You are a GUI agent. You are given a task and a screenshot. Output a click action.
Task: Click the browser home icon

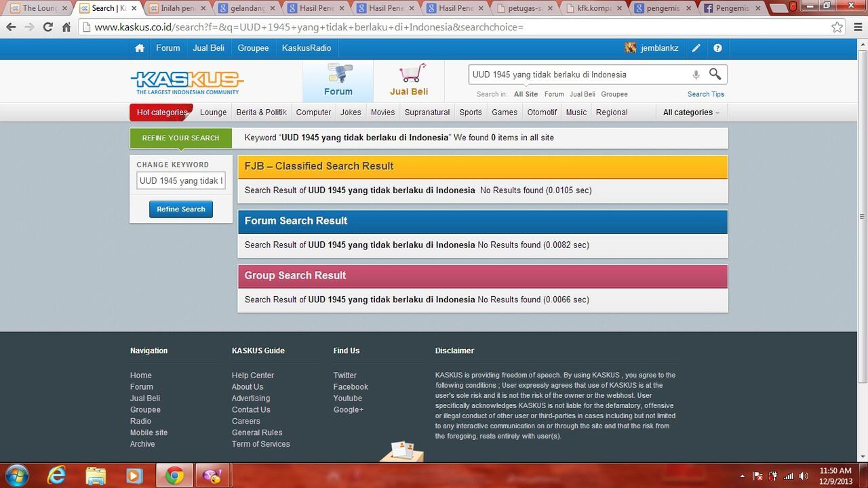coord(66,27)
